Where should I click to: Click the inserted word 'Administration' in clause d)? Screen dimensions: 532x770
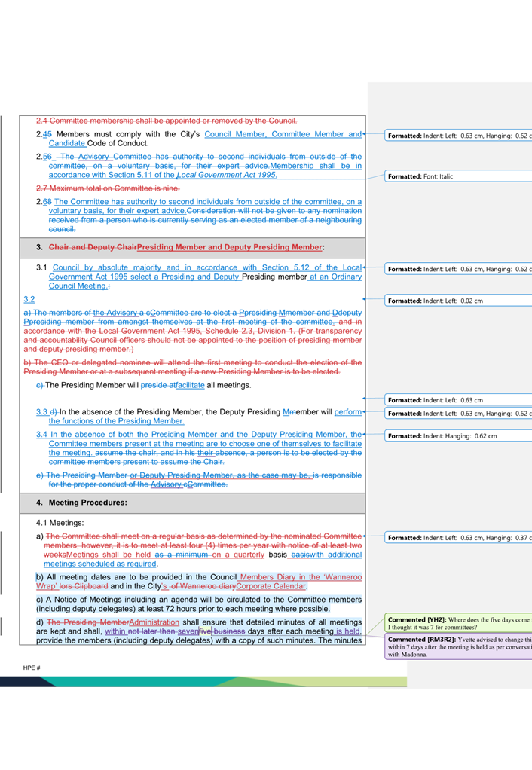(154, 622)
